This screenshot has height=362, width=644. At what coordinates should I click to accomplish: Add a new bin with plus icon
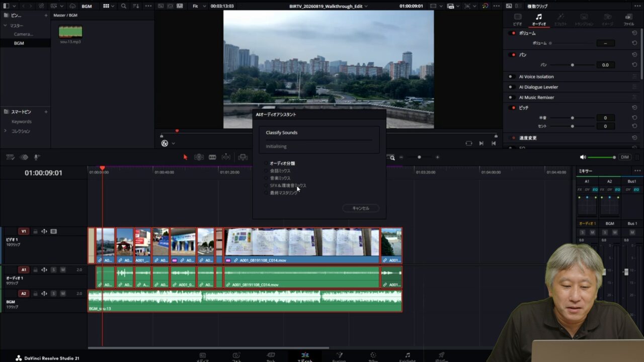pyautogui.click(x=46, y=15)
